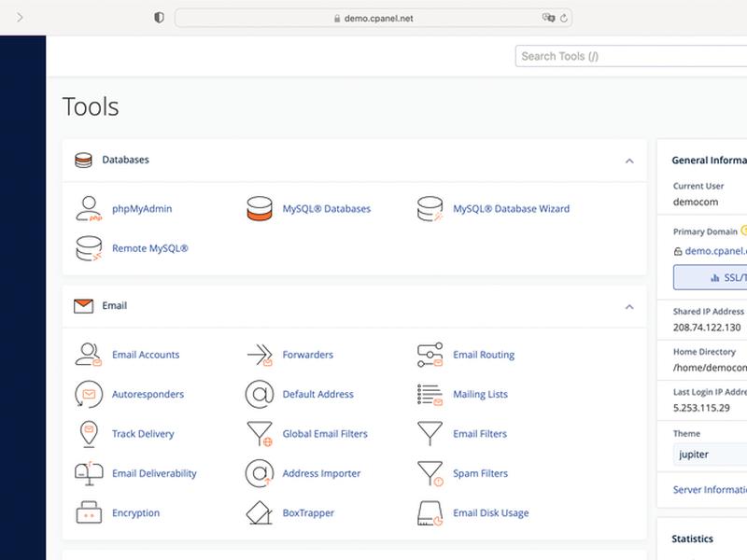The image size is (747, 560).
Task: Expand the browser sidebar chevron
Action: pos(20,18)
